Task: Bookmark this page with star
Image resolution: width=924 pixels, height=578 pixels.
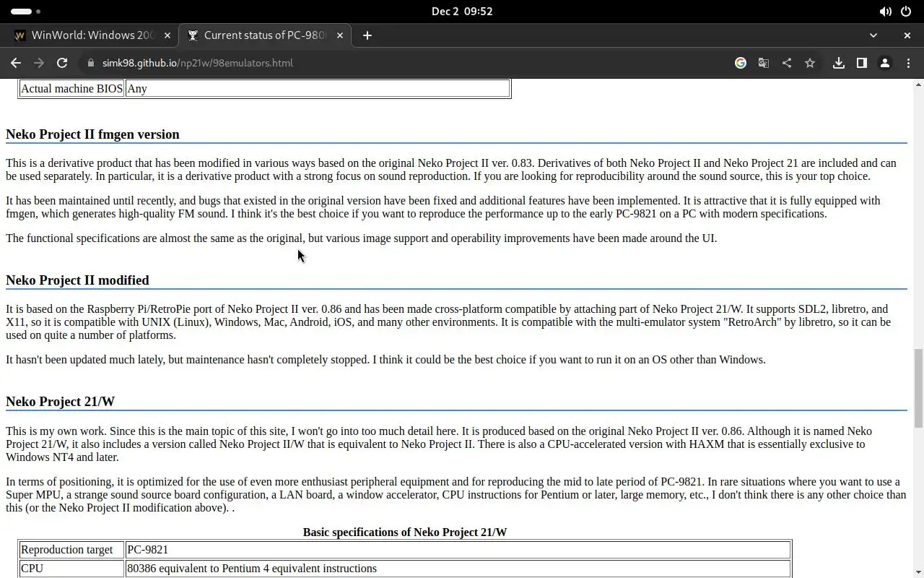Action: [810, 63]
